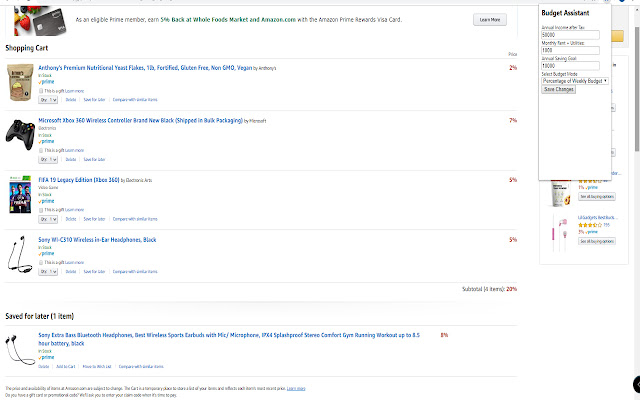
Task: Save Sony WI-C310 headphones for later
Action: pos(94,272)
